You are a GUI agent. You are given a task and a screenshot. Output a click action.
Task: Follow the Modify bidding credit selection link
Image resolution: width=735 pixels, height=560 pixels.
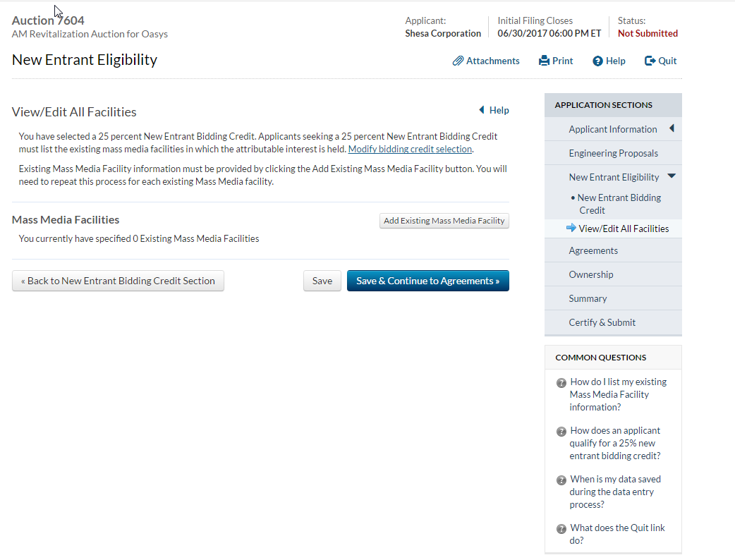pyautogui.click(x=410, y=149)
